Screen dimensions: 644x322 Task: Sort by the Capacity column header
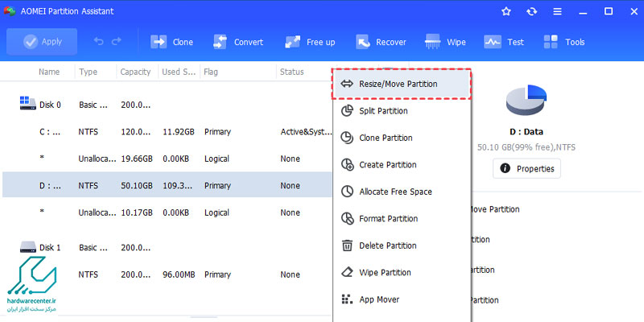[x=135, y=72]
